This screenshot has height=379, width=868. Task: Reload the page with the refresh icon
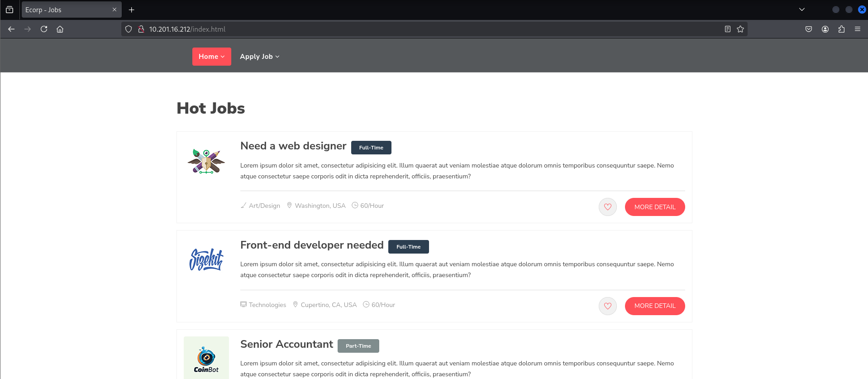44,29
